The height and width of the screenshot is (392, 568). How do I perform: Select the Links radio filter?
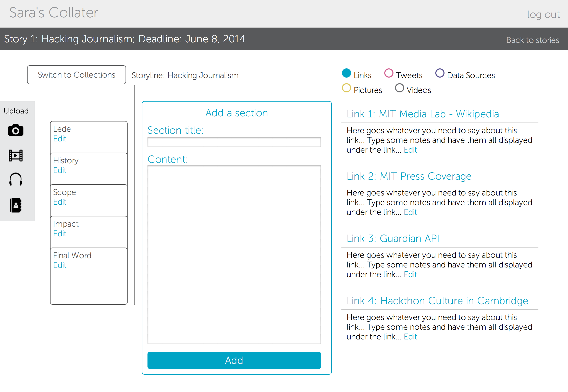(x=347, y=73)
